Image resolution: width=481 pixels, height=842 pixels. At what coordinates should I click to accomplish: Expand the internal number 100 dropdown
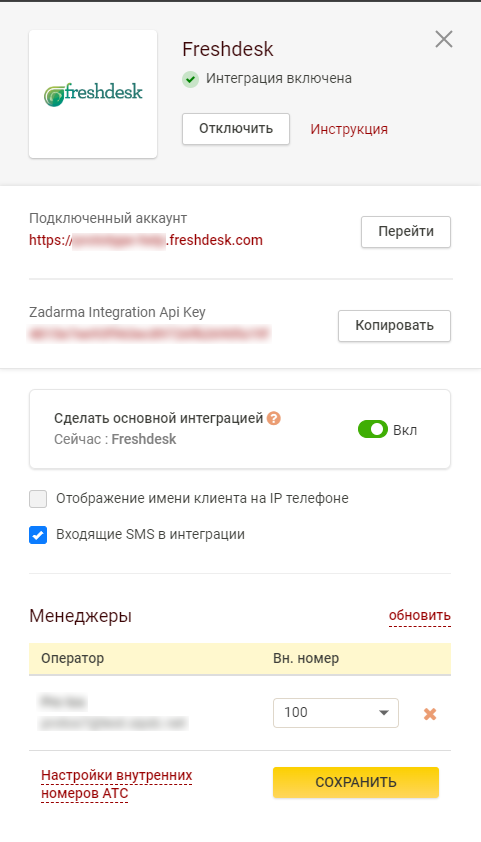tap(336, 713)
